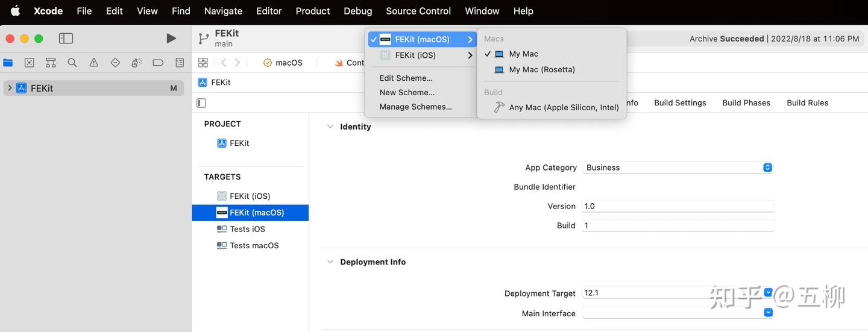Choose FEKit (iOS) scheme
The image size is (868, 332).
[422, 55]
